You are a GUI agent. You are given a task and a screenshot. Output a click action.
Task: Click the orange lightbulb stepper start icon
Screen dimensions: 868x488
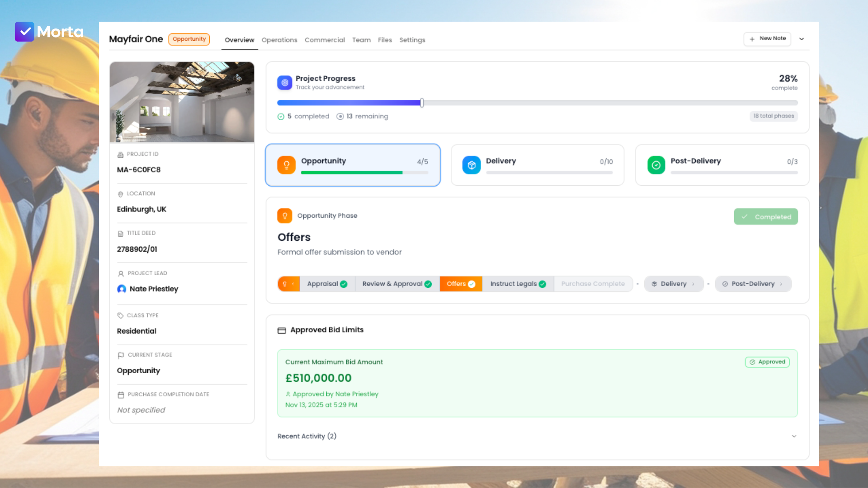click(285, 284)
